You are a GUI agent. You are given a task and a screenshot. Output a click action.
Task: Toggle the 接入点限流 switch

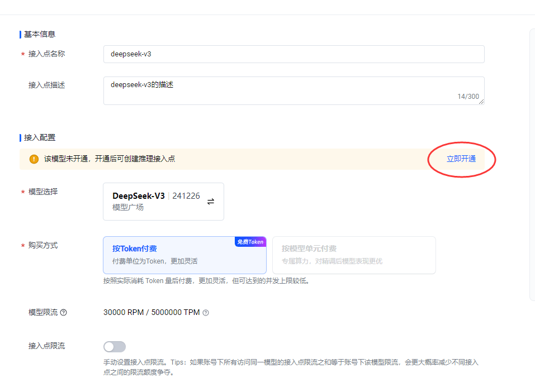(115, 347)
